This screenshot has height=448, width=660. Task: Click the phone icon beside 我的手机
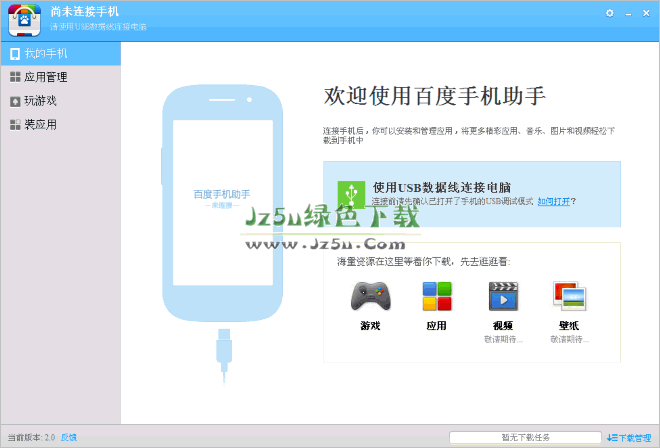click(15, 54)
